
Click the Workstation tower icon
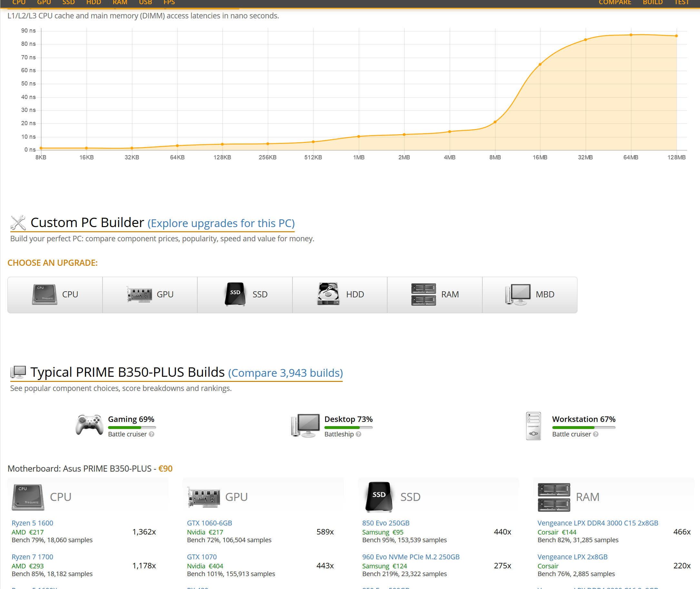[533, 426]
